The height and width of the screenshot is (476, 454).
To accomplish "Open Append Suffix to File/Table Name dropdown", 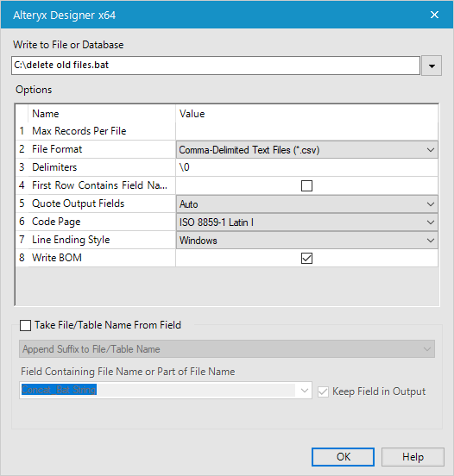I will (x=227, y=349).
